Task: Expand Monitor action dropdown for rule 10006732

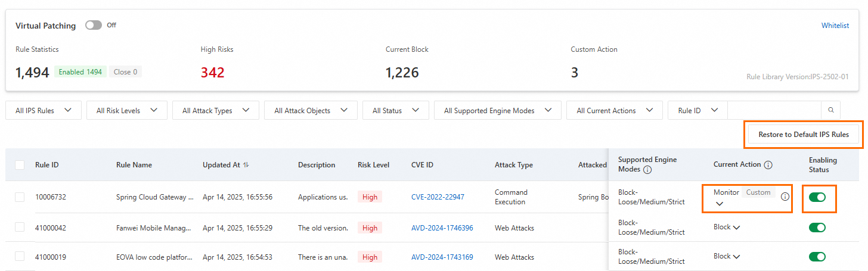Action: pyautogui.click(x=720, y=204)
